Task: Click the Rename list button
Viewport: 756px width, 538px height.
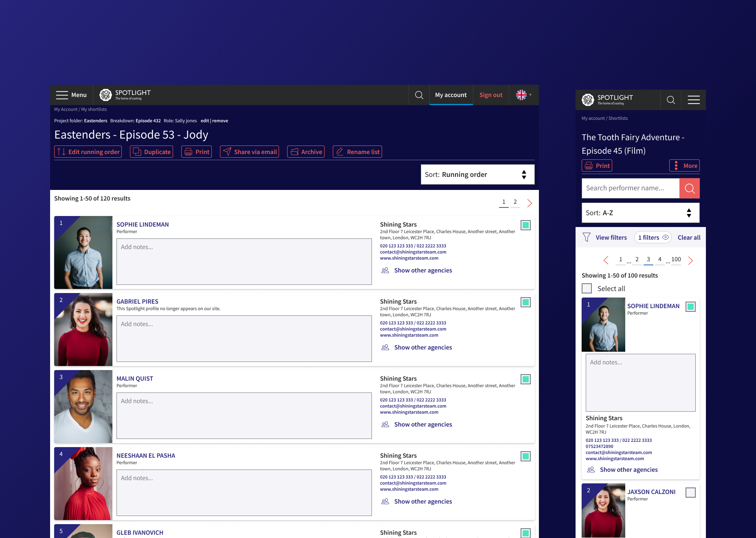Action: click(x=357, y=152)
